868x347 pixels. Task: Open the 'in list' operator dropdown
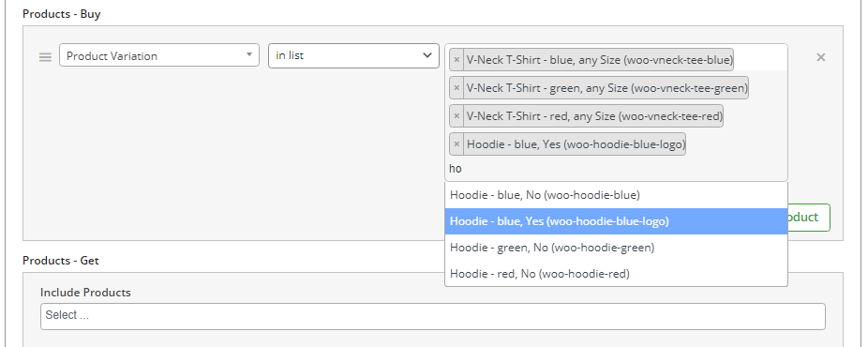coord(353,55)
